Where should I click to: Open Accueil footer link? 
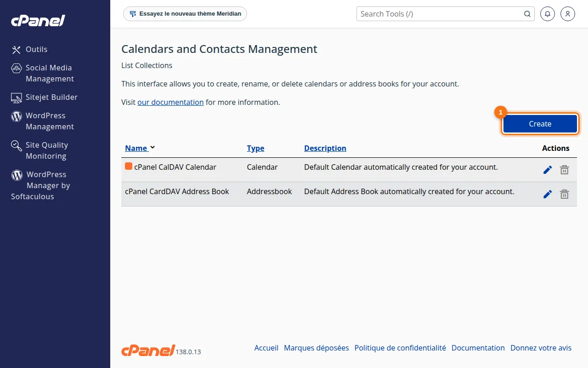coord(266,348)
